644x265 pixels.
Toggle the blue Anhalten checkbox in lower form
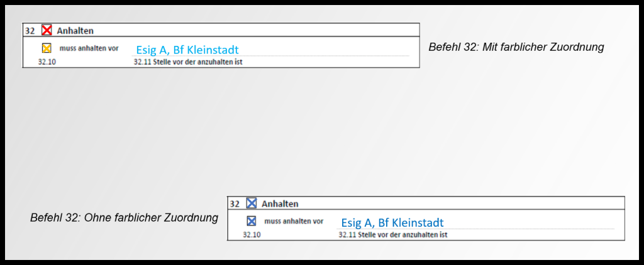click(x=252, y=203)
